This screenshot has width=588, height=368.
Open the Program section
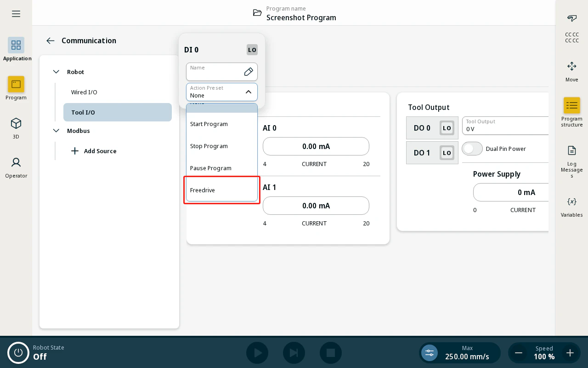[16, 88]
